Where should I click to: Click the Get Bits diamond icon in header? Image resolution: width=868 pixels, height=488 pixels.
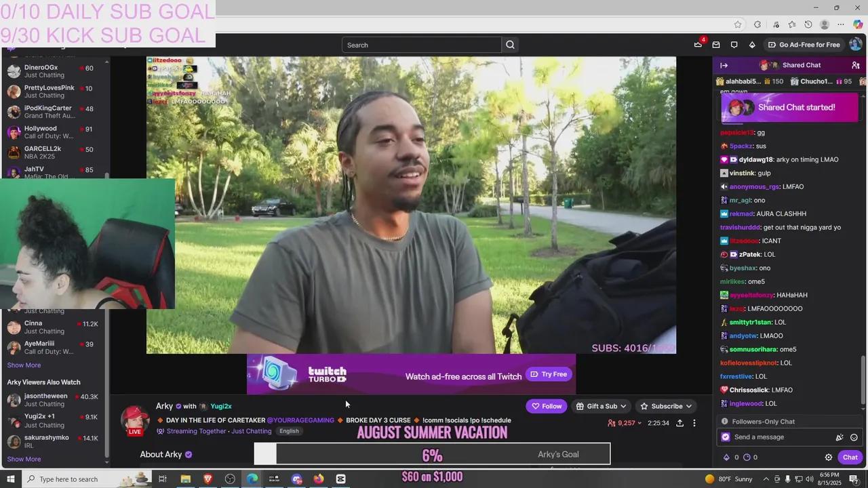(x=752, y=45)
